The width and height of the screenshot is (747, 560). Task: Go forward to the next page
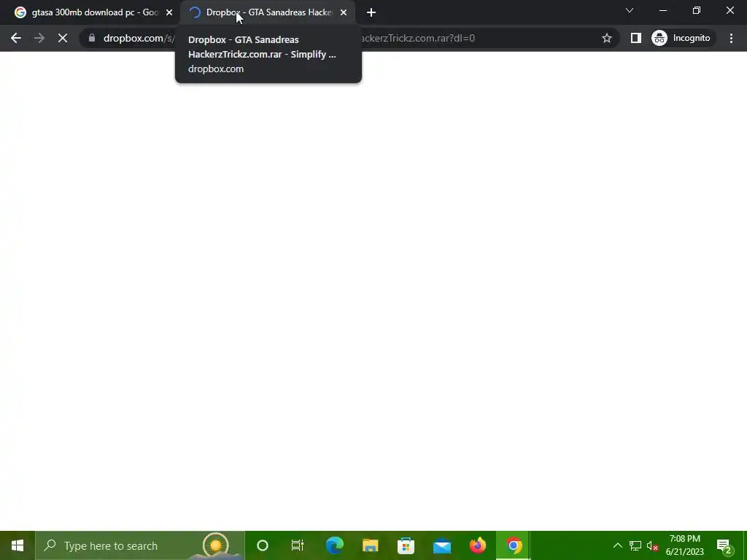(39, 38)
